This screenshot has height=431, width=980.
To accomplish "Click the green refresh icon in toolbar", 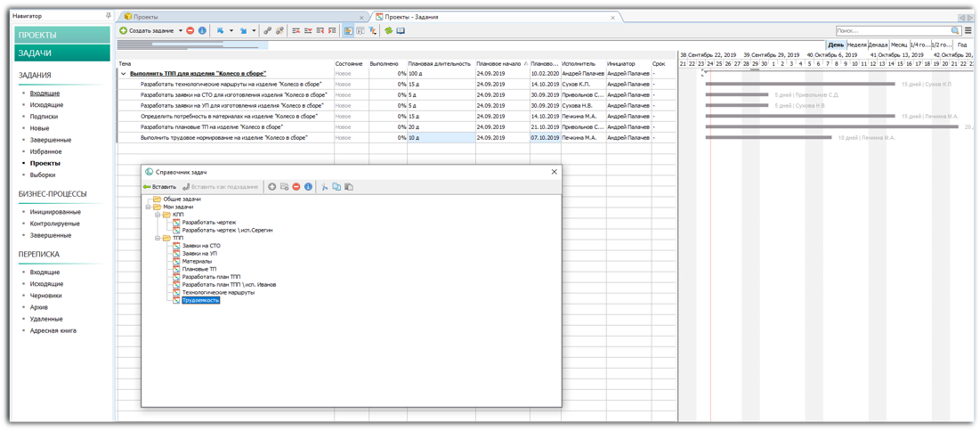I will click(x=388, y=31).
